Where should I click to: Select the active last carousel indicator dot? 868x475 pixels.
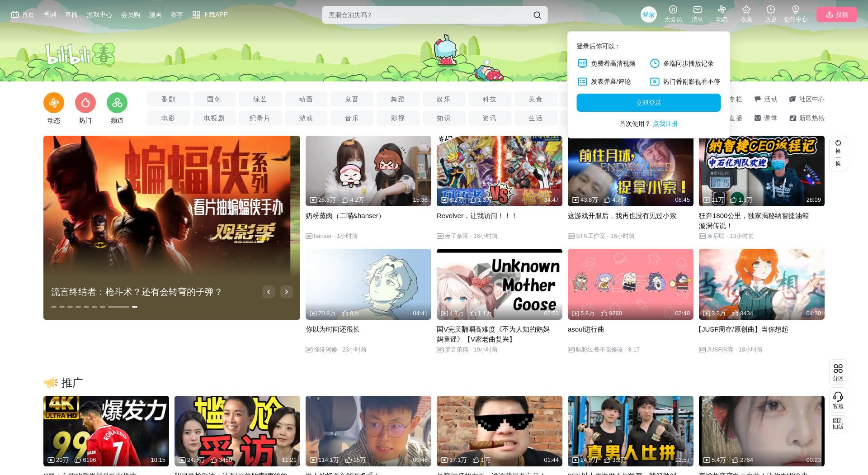point(135,307)
